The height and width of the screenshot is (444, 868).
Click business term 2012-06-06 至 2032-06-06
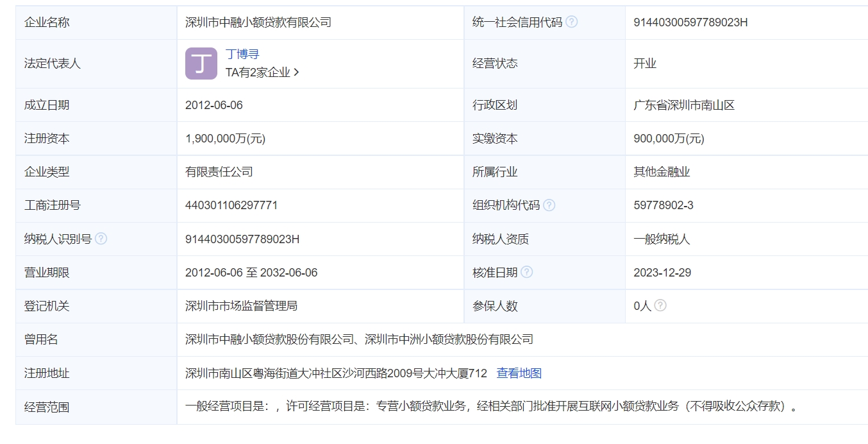251,272
